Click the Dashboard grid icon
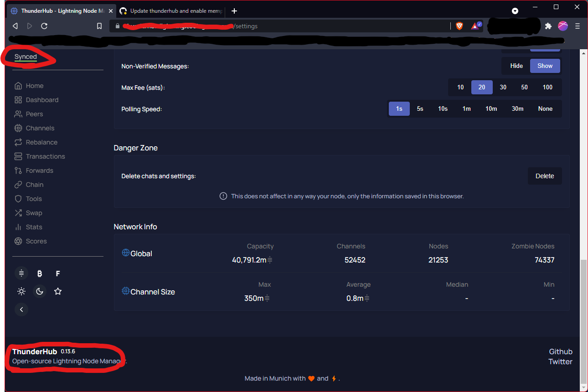This screenshot has height=392, width=588. click(18, 100)
